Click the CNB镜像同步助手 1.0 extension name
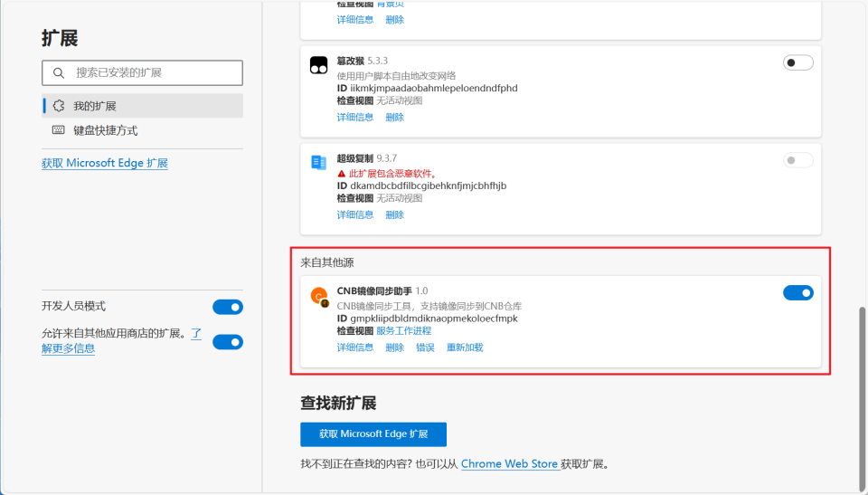This screenshot has height=495, width=868. [x=382, y=291]
